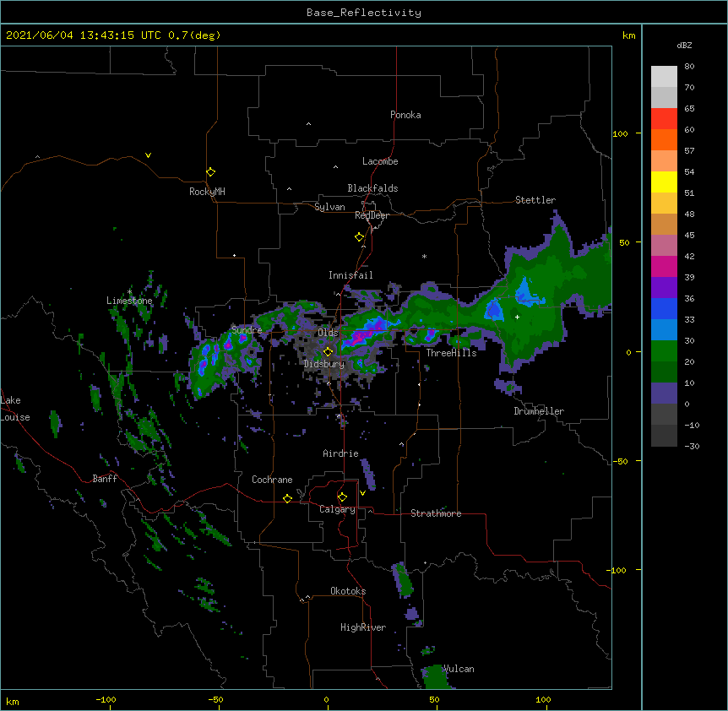Click the Blackfalds city label
The height and width of the screenshot is (711, 728).
372,188
